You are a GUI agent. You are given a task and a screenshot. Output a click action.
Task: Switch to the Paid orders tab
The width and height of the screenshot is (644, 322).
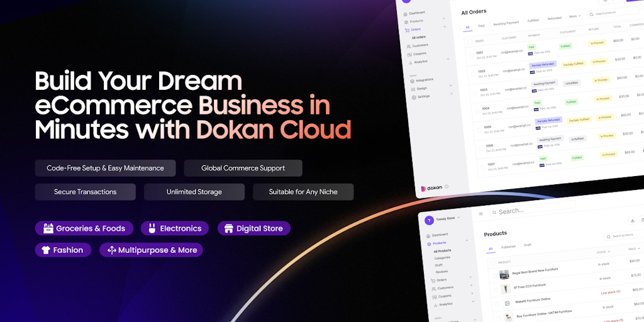click(x=481, y=26)
